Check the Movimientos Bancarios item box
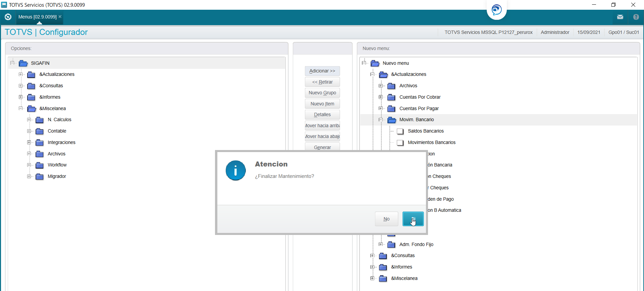Image resolution: width=644 pixels, height=291 pixels. tap(400, 143)
